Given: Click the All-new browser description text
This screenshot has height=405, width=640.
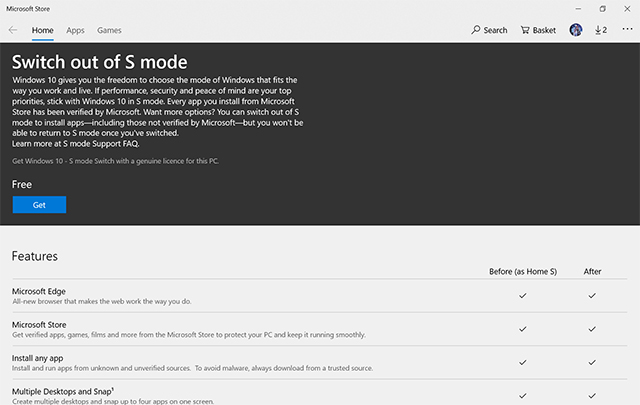Looking at the screenshot, I should [x=102, y=301].
